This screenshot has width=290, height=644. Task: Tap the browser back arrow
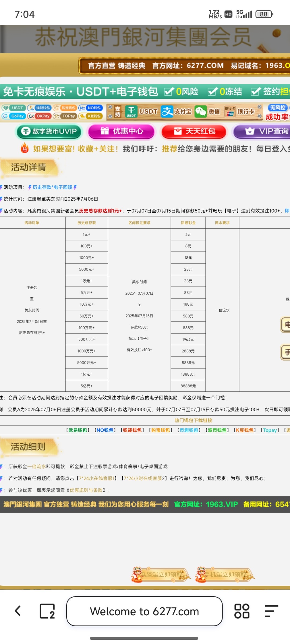[18, 611]
